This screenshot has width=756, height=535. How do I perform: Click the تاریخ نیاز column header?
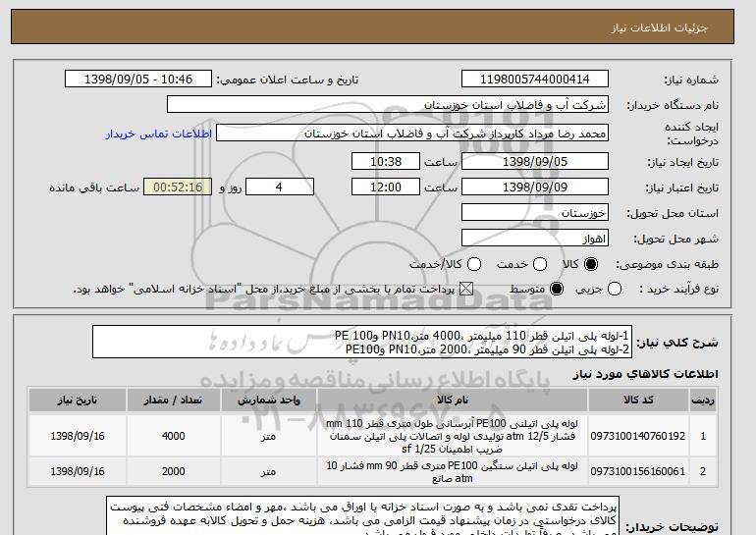coord(78,401)
